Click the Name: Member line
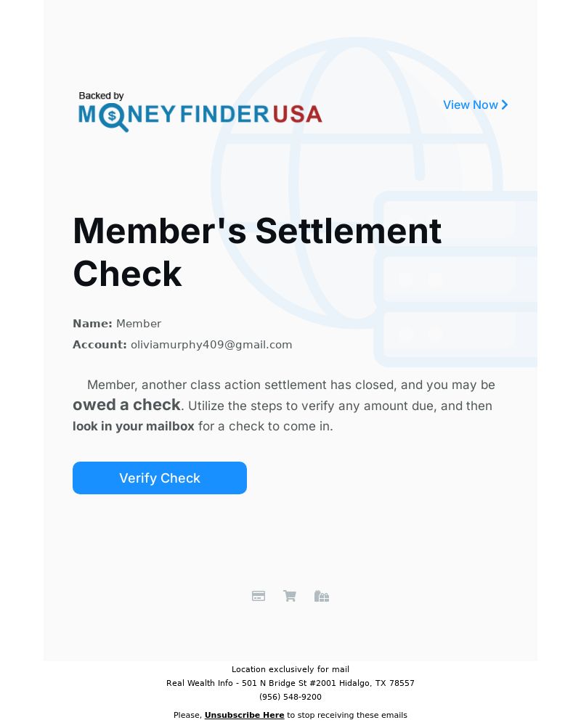 point(117,324)
